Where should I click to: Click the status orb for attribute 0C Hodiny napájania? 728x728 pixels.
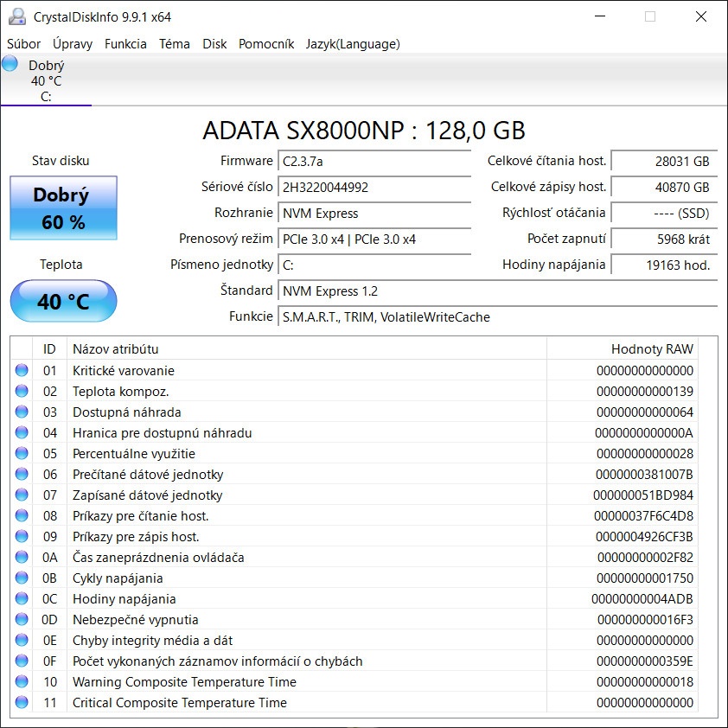(22, 598)
